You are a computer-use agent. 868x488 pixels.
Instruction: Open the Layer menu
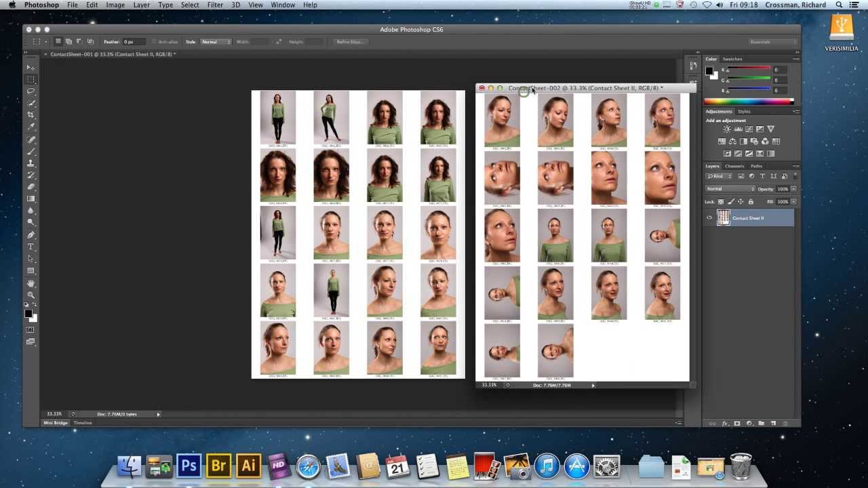142,5
